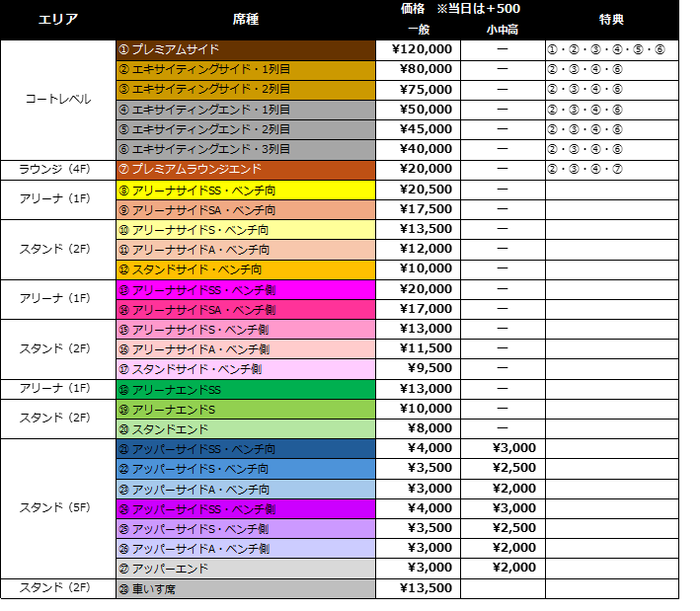
Task: Click the スタンドエンド seat row
Action: pyautogui.click(x=245, y=429)
